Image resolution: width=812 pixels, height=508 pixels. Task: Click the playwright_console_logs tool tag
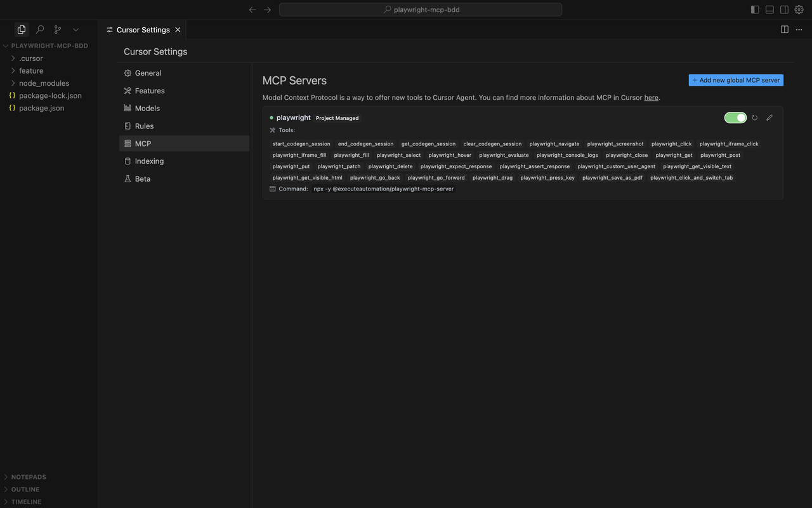click(567, 156)
